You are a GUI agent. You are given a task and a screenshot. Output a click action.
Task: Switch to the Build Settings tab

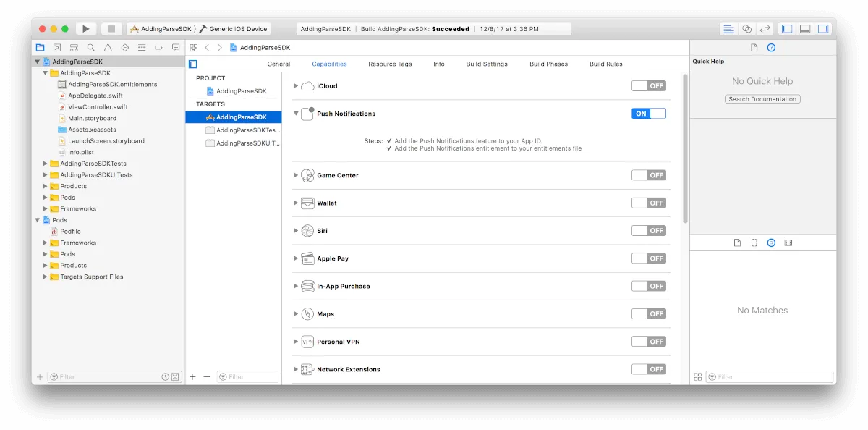pyautogui.click(x=487, y=64)
